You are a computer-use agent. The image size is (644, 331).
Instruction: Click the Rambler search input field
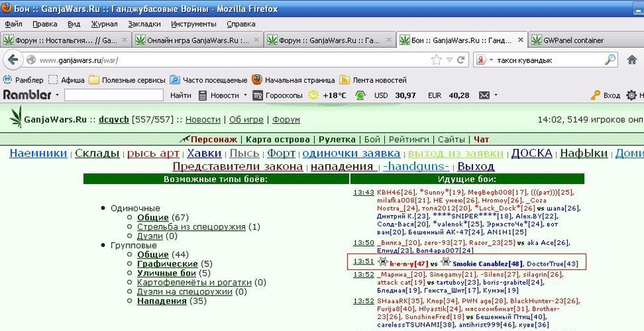(114, 96)
